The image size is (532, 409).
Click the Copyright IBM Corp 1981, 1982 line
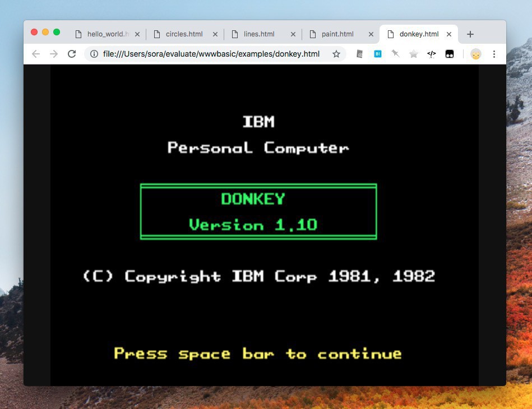pos(259,276)
